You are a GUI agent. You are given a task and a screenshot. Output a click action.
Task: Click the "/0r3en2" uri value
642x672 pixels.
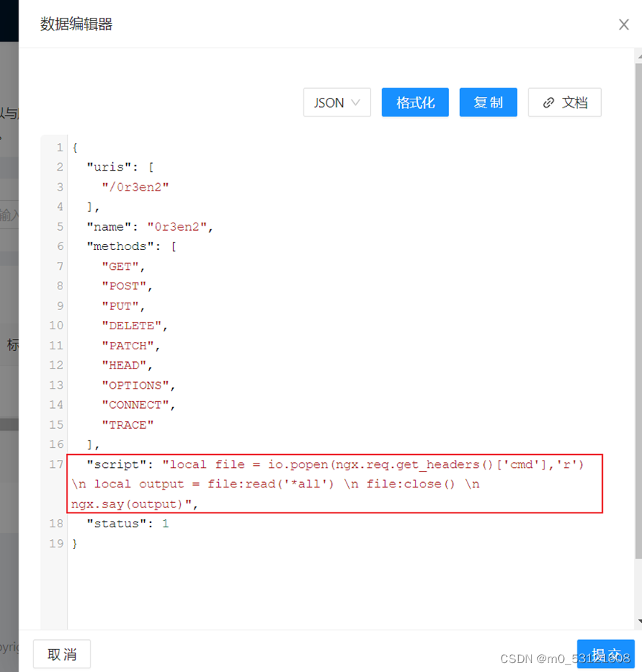pos(135,188)
